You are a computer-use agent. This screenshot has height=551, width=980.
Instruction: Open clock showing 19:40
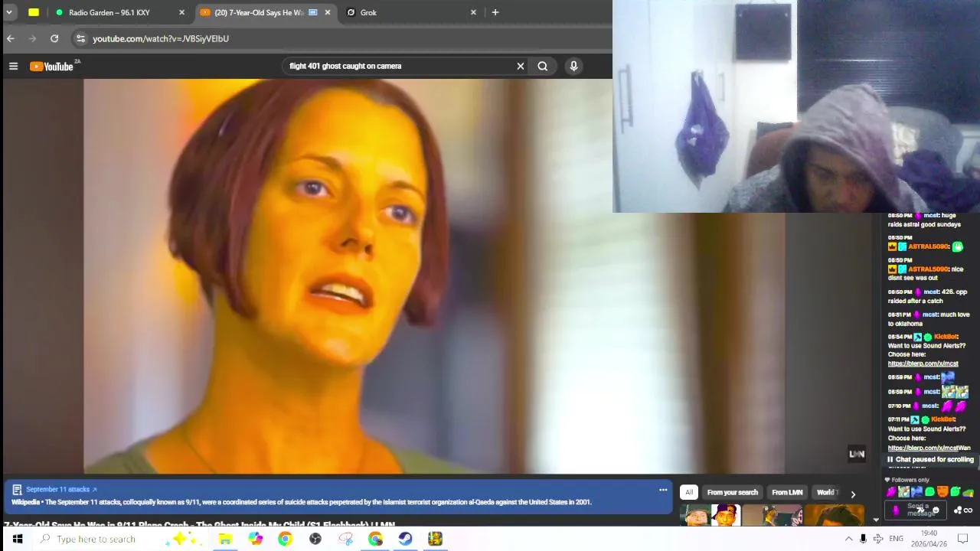click(x=929, y=539)
